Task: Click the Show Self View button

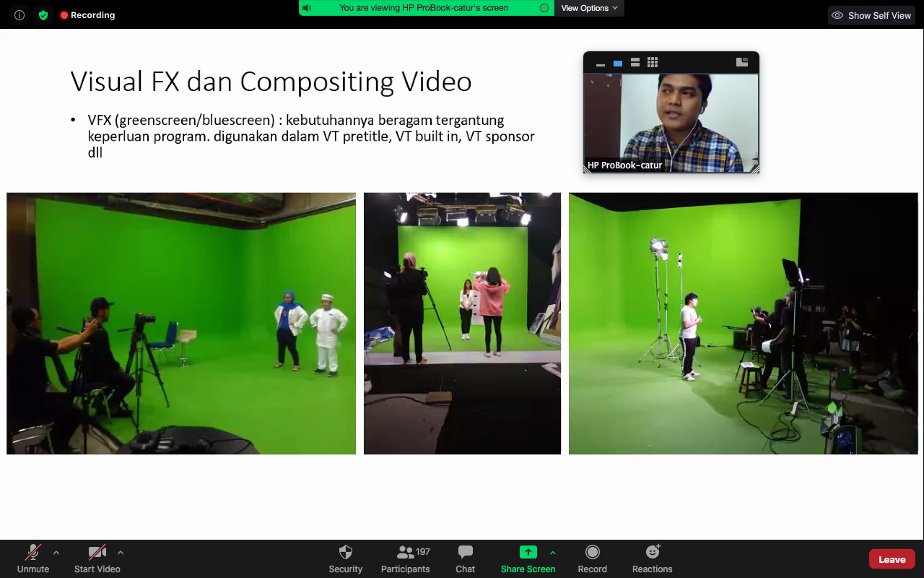Action: pos(872,15)
